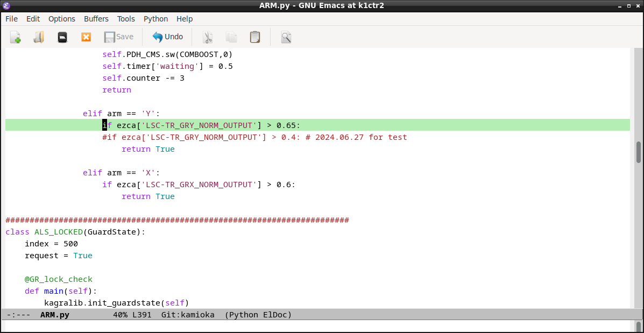Click the Save toolbar button
The width and height of the screenshot is (644, 333).
(x=119, y=37)
